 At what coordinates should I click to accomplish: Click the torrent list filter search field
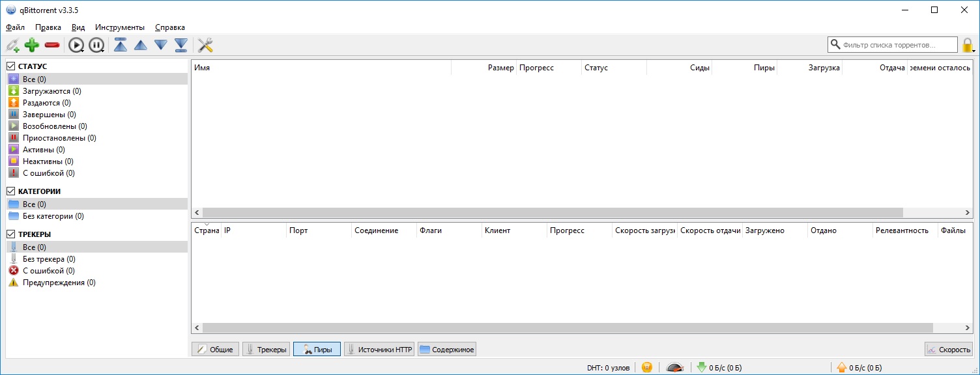pos(893,45)
